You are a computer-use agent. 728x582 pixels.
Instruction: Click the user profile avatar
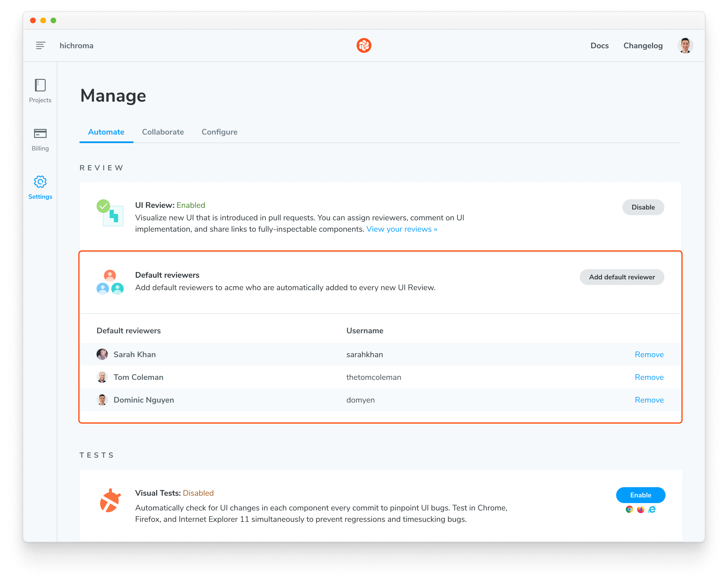coord(685,46)
